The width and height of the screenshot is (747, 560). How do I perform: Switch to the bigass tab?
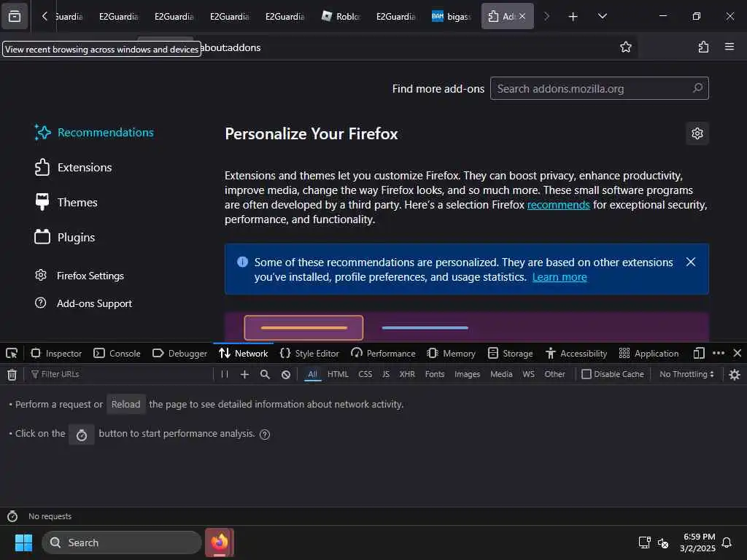451,17
